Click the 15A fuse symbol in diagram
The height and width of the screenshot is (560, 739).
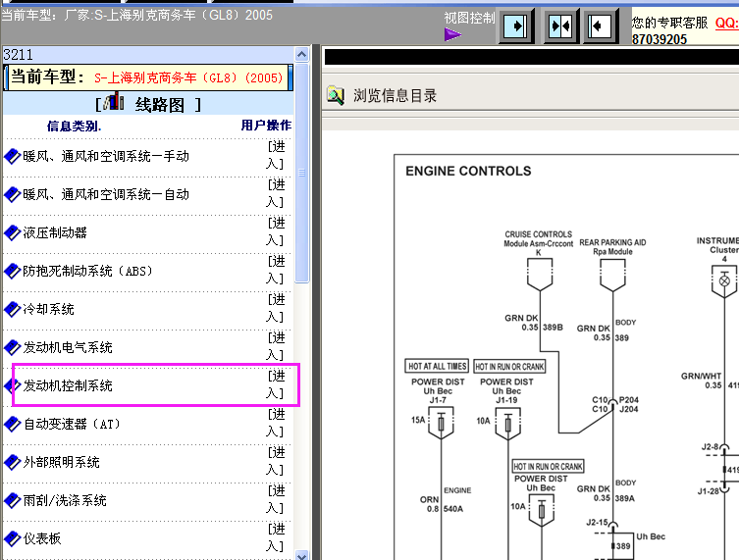pos(441,423)
